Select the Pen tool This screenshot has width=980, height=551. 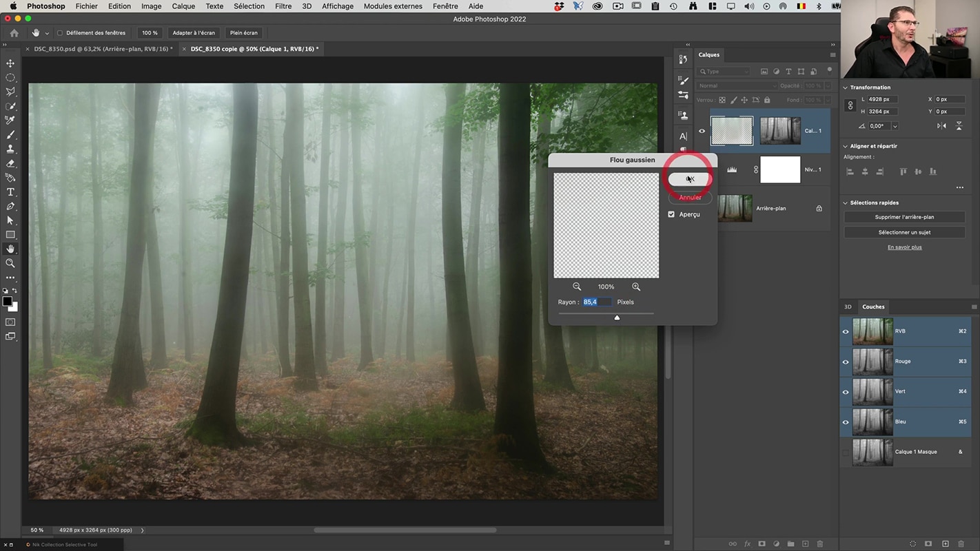(x=10, y=207)
